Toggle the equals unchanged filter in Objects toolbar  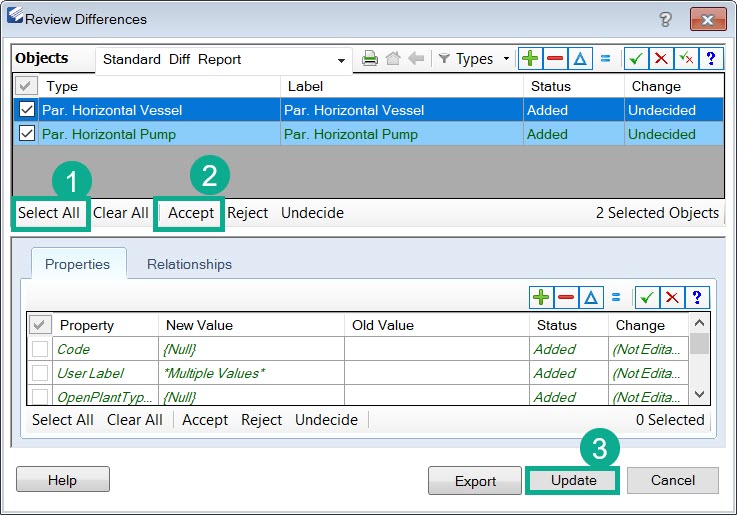[x=605, y=59]
